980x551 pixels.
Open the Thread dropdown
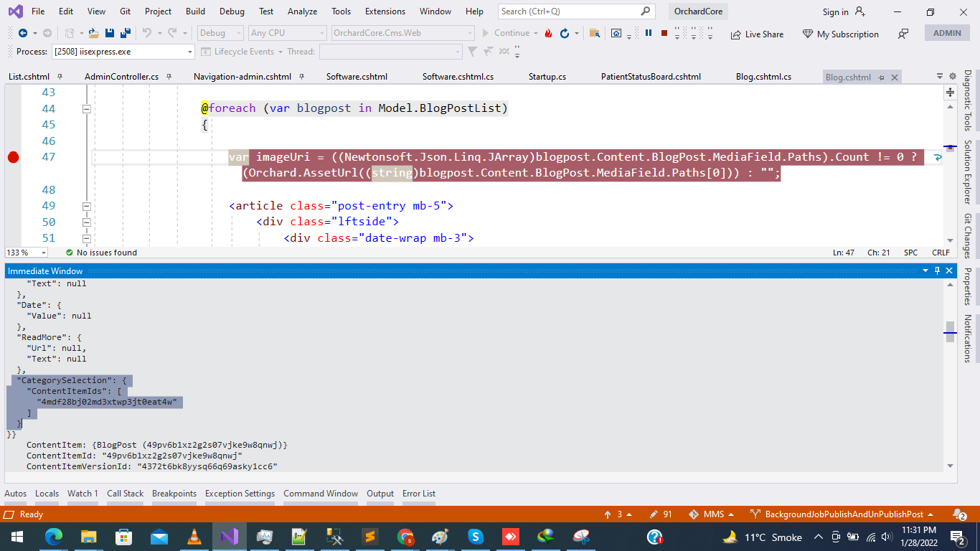pyautogui.click(x=390, y=52)
